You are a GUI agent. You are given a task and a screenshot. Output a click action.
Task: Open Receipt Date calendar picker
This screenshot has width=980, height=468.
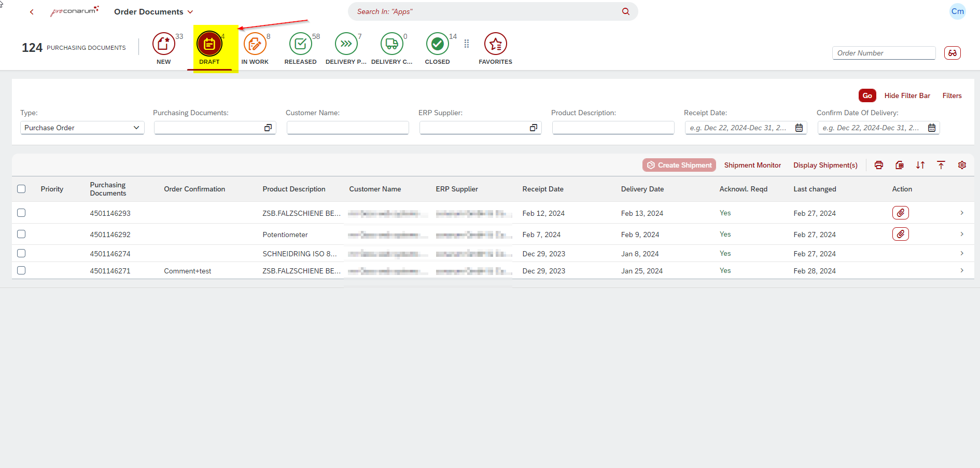pyautogui.click(x=799, y=128)
